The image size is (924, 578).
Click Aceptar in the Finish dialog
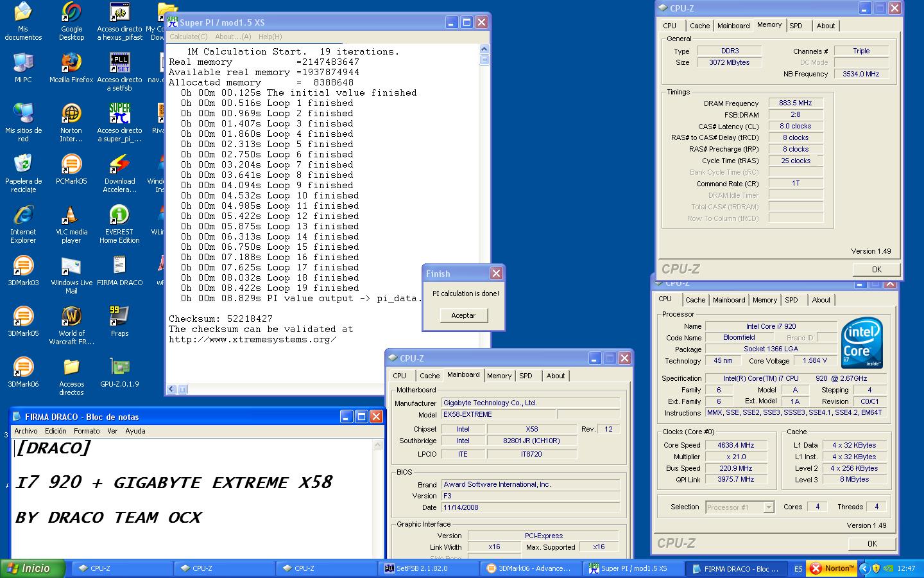(x=463, y=315)
